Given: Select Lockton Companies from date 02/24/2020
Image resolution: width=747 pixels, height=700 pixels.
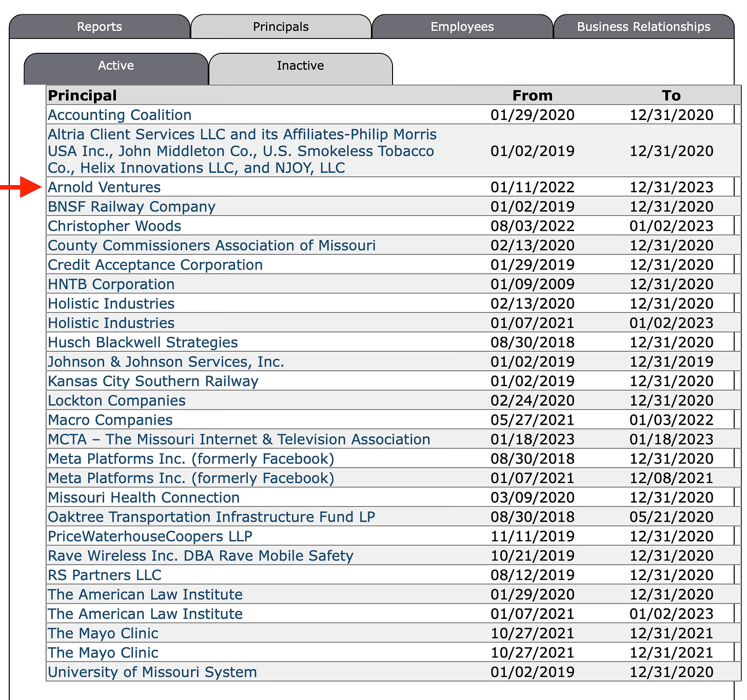Looking at the screenshot, I should coord(533,401).
